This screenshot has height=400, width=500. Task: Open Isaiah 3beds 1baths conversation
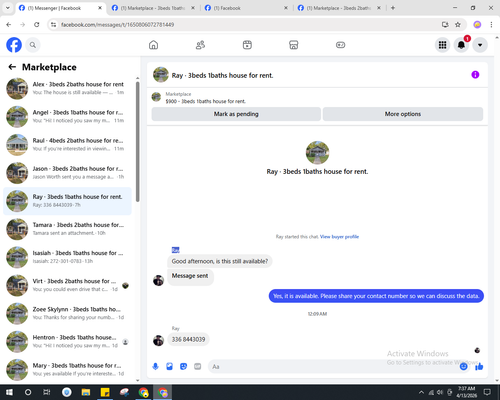[67, 257]
